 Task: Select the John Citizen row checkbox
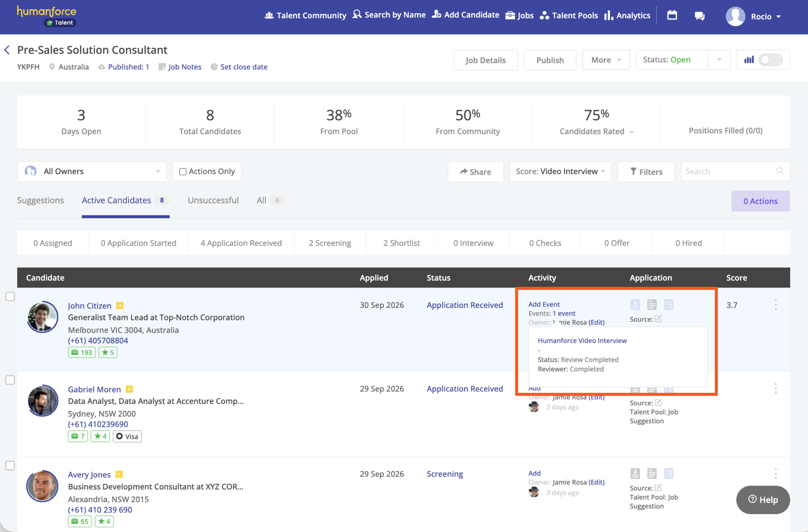pyautogui.click(x=10, y=297)
